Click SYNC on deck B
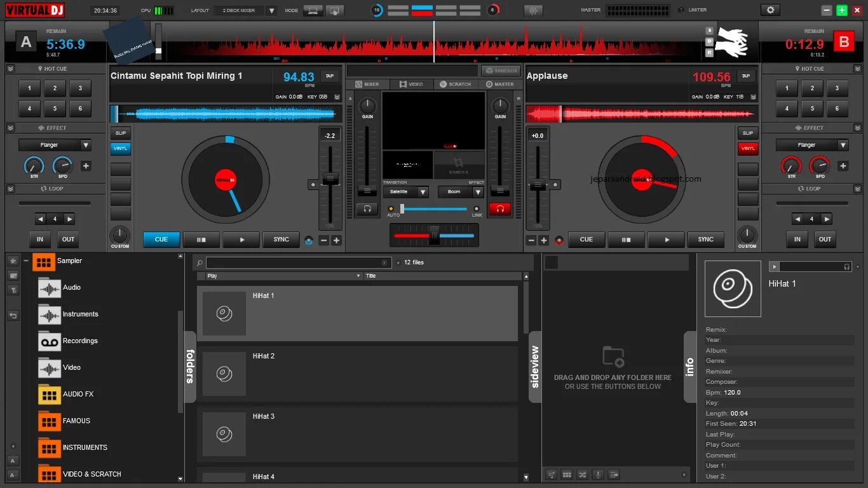Viewport: 868px width, 488px height. coord(705,240)
